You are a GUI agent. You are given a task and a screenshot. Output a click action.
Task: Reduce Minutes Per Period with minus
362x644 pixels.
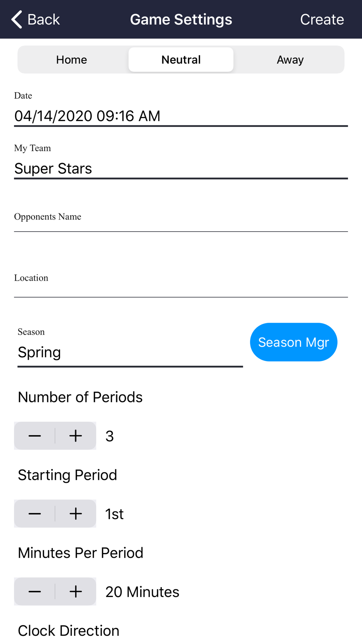(x=35, y=591)
